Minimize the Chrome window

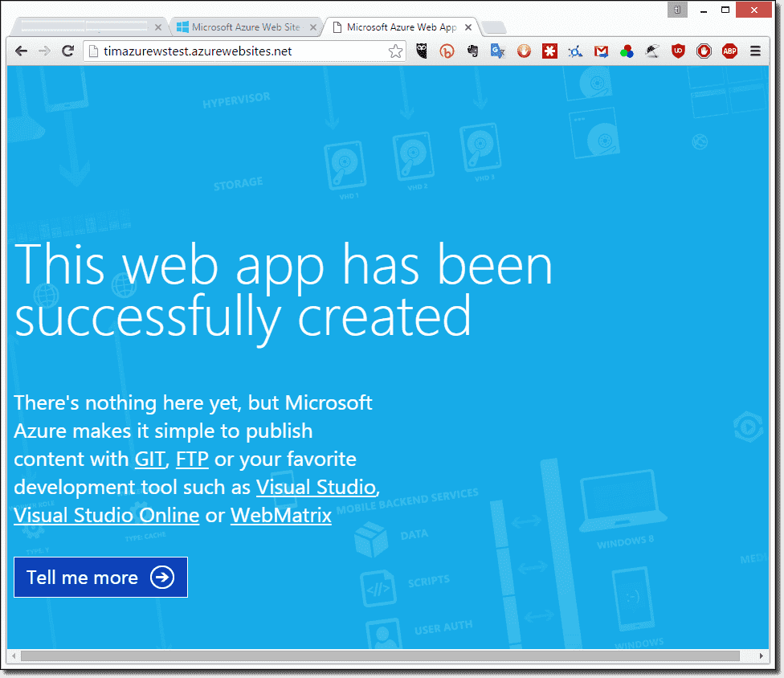click(x=704, y=10)
